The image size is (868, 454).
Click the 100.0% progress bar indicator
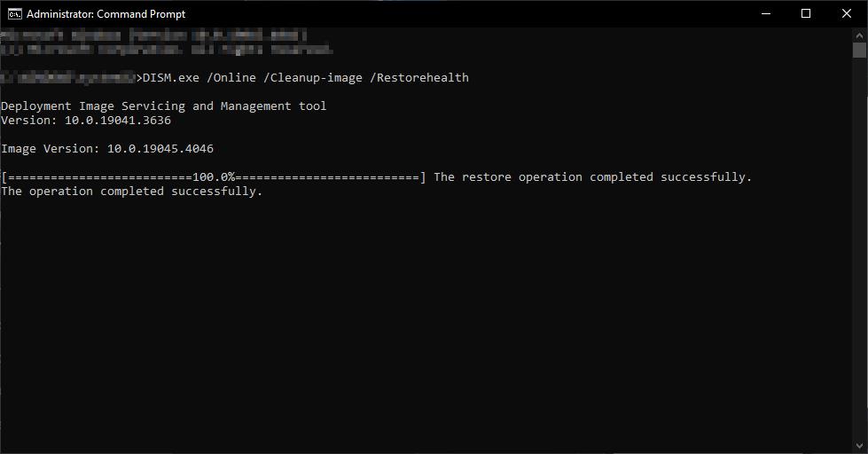(214, 177)
